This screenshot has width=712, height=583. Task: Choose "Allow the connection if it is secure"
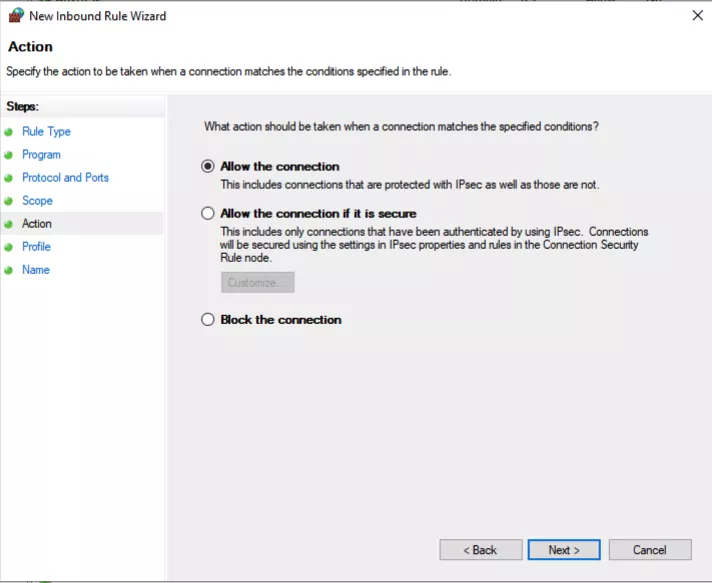[x=208, y=214]
